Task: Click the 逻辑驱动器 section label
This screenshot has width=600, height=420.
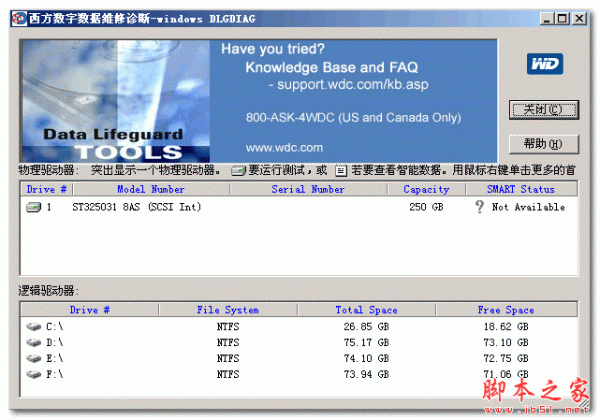Action: 48,291
